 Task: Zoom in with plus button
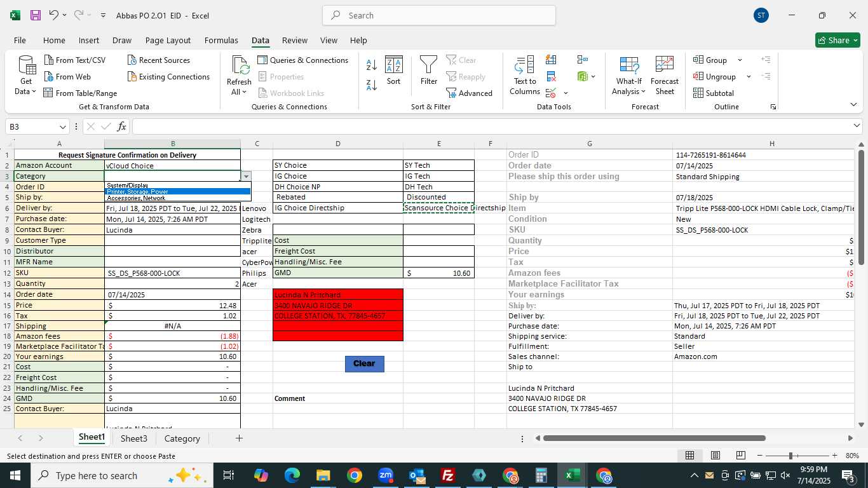[x=834, y=456]
